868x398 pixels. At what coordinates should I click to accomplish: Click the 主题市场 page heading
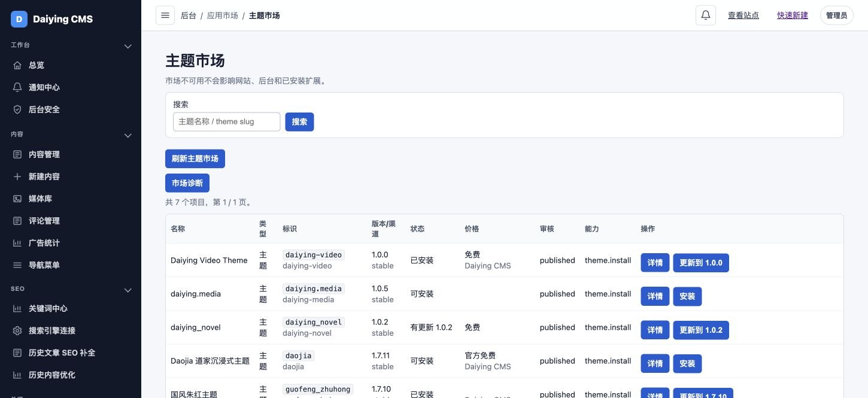(195, 60)
